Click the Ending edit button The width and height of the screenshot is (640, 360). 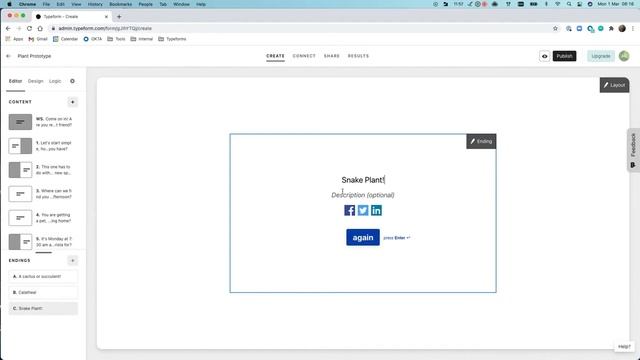pos(481,141)
